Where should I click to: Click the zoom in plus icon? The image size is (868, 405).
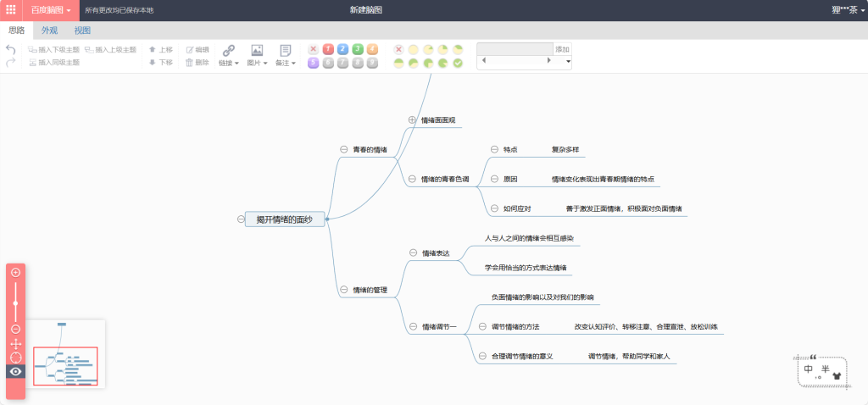tap(15, 272)
